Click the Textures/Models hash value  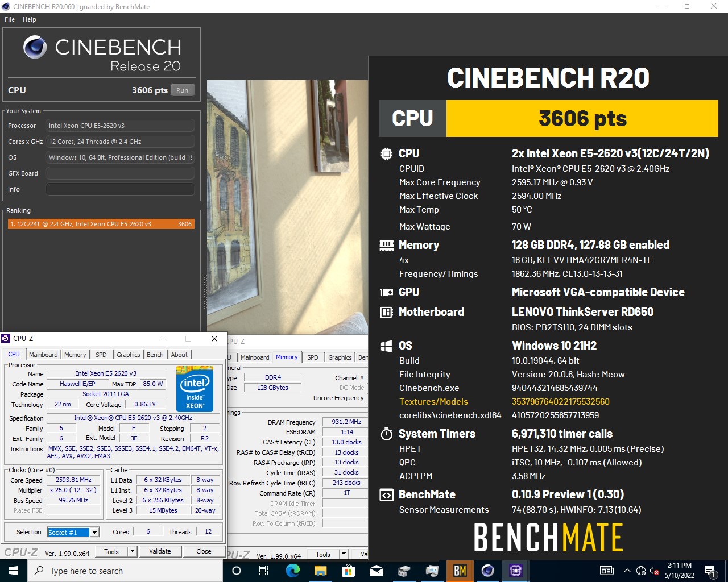click(561, 401)
